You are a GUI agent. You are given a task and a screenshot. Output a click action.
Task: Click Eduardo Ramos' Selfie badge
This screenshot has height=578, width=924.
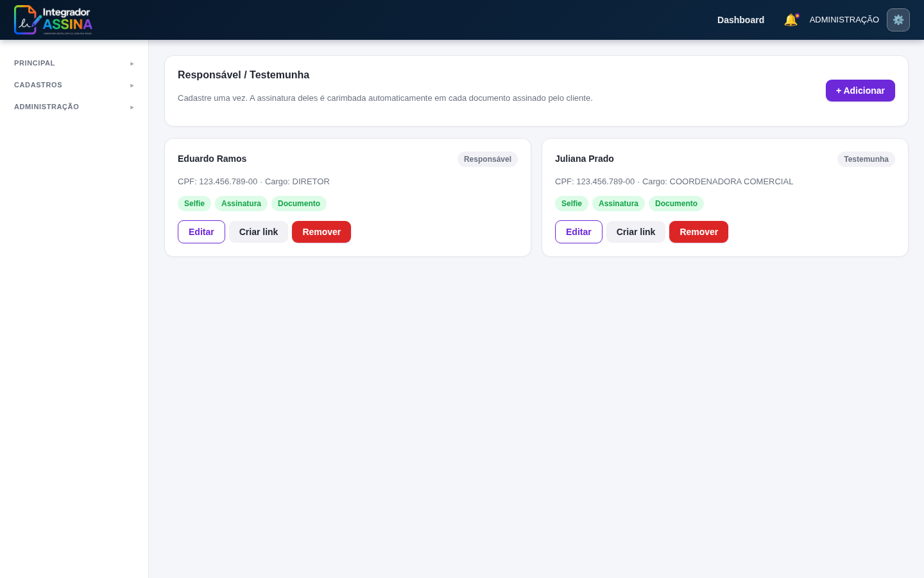coord(194,204)
